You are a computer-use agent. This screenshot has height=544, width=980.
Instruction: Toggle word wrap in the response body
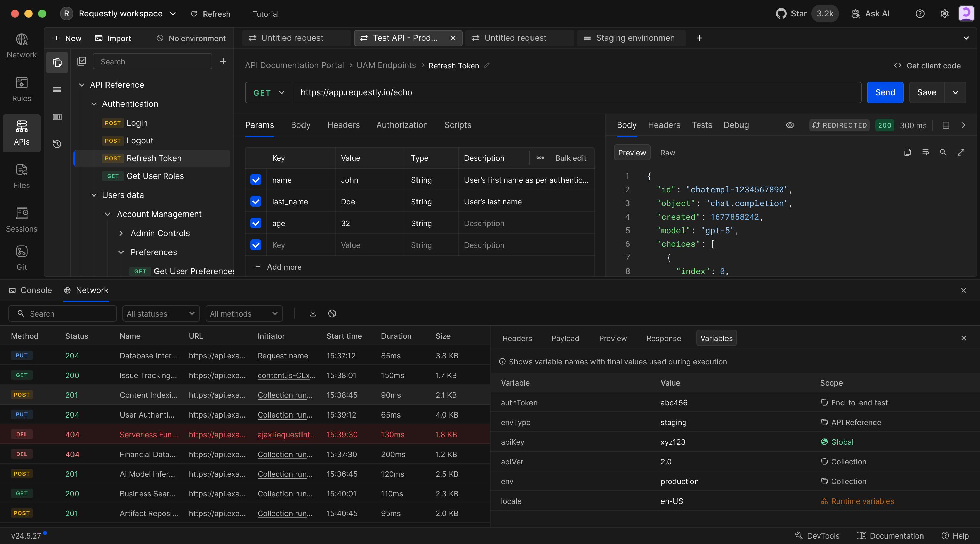pos(926,152)
